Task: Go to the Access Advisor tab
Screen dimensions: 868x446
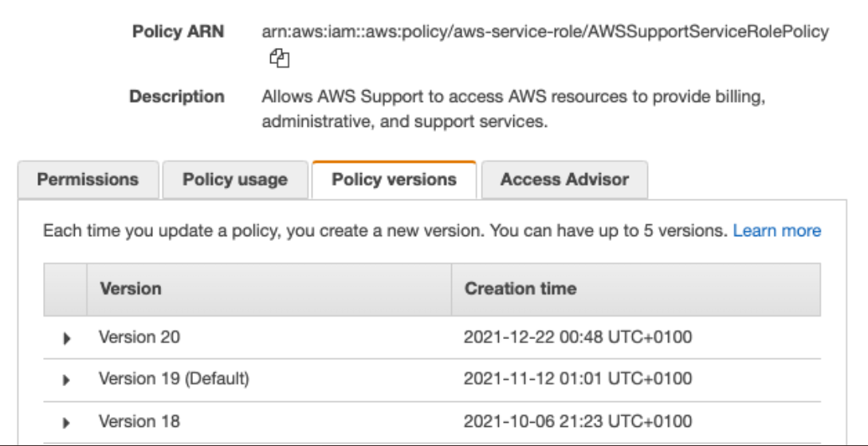Action: (564, 180)
